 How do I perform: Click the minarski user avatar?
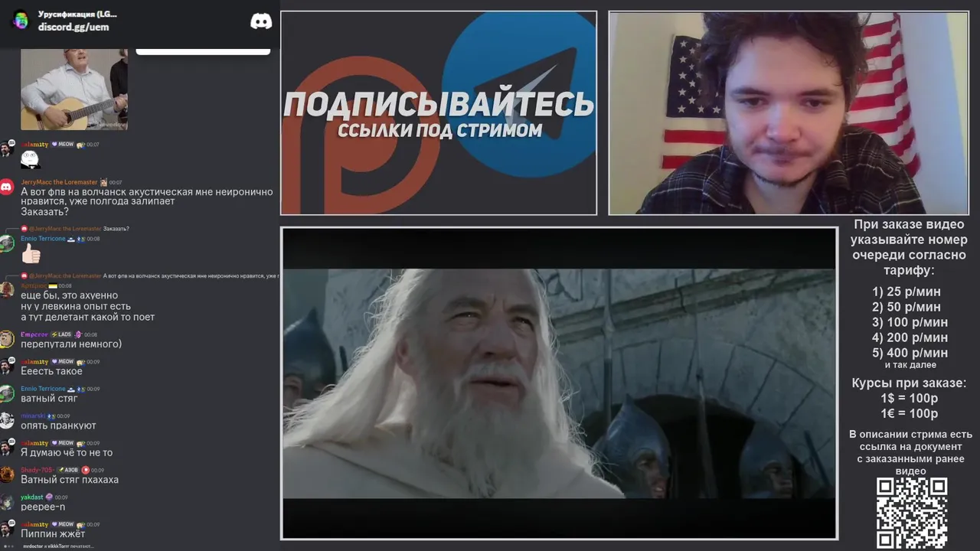(7, 420)
